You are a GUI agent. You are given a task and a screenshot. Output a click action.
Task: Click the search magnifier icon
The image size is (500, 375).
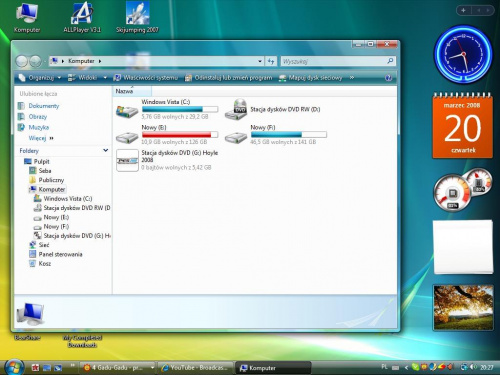[390, 61]
